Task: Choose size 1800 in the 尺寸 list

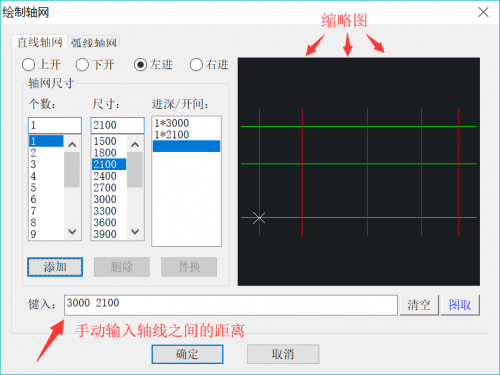Action: pos(109,153)
